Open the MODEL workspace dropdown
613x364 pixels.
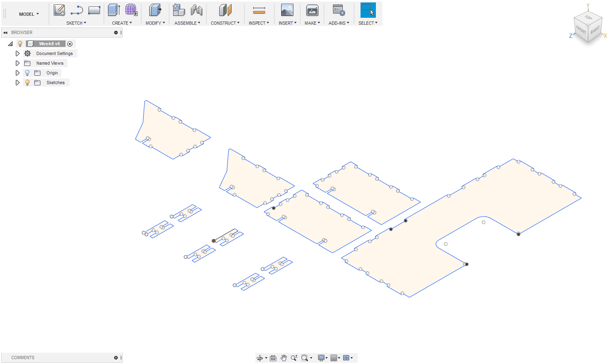(x=29, y=14)
